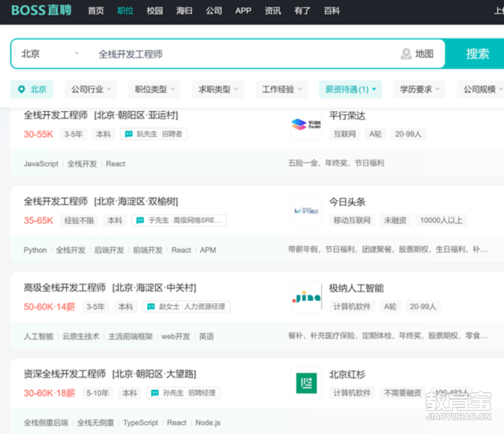Image resolution: width=504 pixels, height=434 pixels.
Task: Click the 互联网 industry tag
Action: [x=345, y=134]
